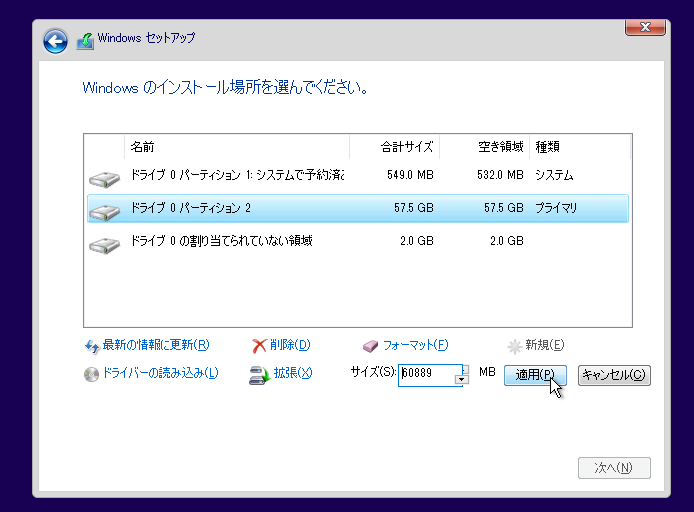Click the red X delete icon
Screen dimensions: 694x512
(259, 346)
